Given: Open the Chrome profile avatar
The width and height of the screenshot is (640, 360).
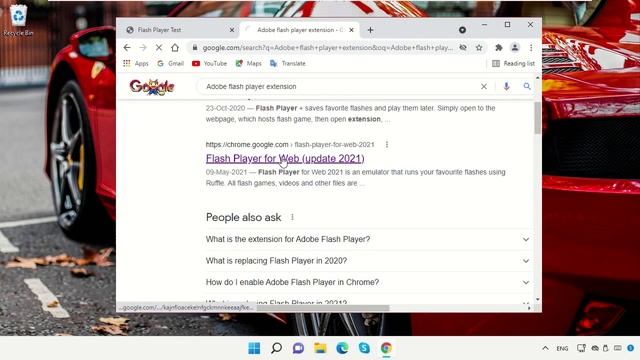Looking at the screenshot, I should [x=515, y=48].
